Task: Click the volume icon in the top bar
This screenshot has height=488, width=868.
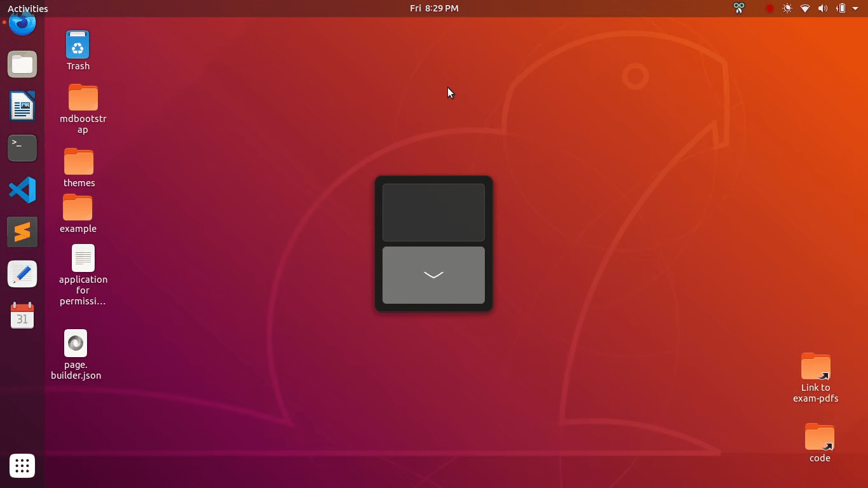Action: pos(823,8)
